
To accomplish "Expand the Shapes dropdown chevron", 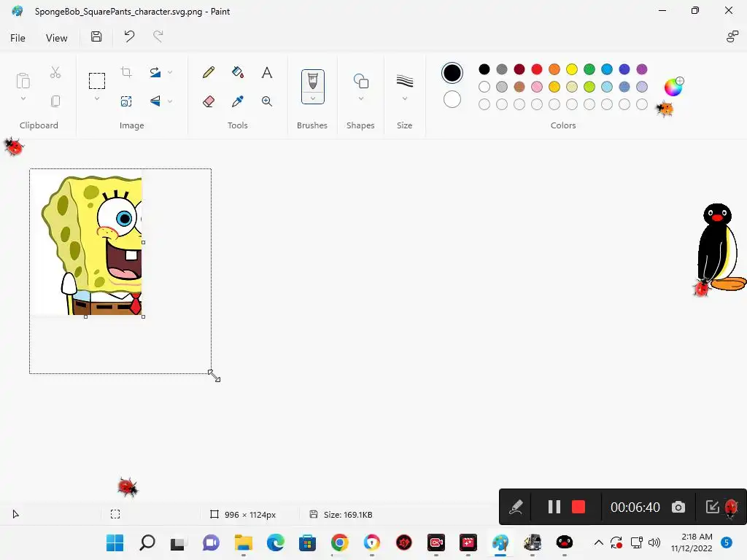I will tap(360, 98).
